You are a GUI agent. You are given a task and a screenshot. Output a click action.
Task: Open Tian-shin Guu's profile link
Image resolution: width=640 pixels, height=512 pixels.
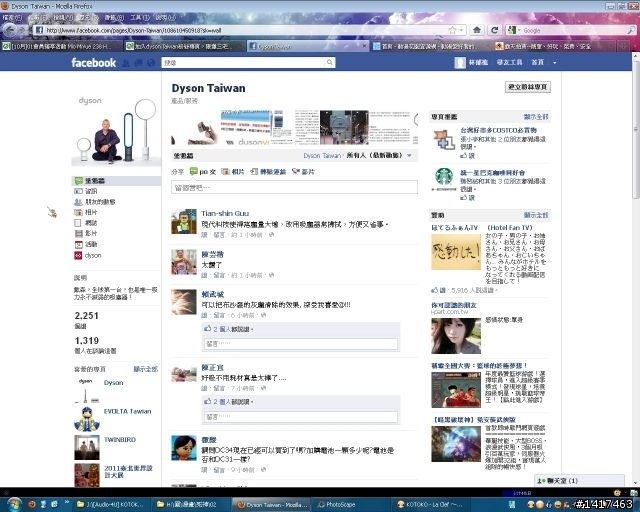[x=225, y=214]
